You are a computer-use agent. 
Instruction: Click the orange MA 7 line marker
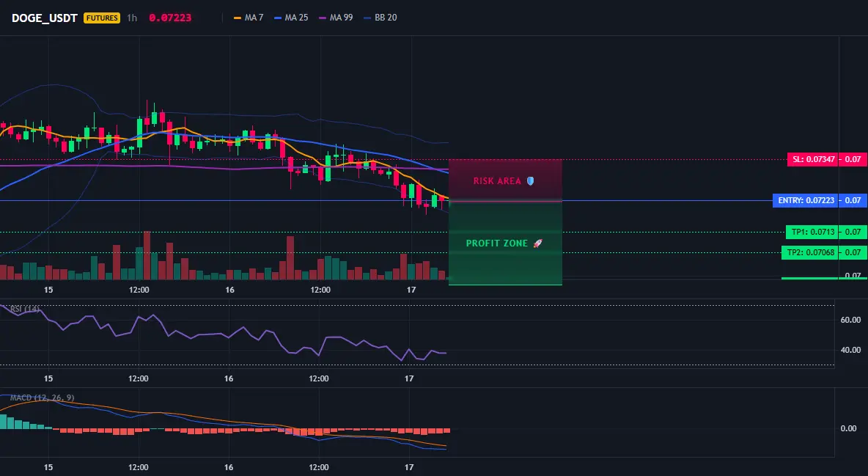238,18
